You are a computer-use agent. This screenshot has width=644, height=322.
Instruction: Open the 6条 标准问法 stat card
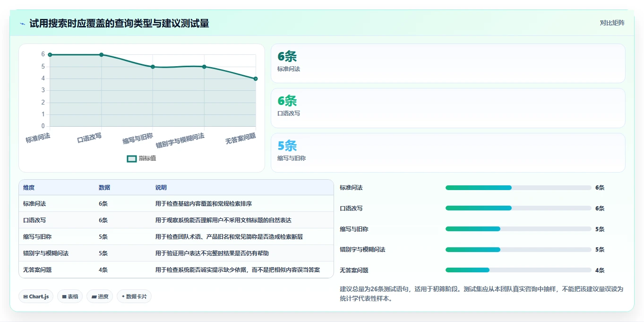pyautogui.click(x=448, y=63)
